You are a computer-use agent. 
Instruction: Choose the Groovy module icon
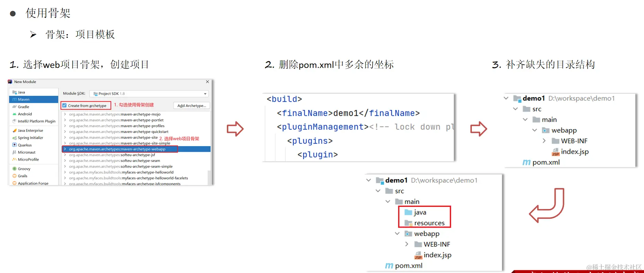click(x=15, y=169)
